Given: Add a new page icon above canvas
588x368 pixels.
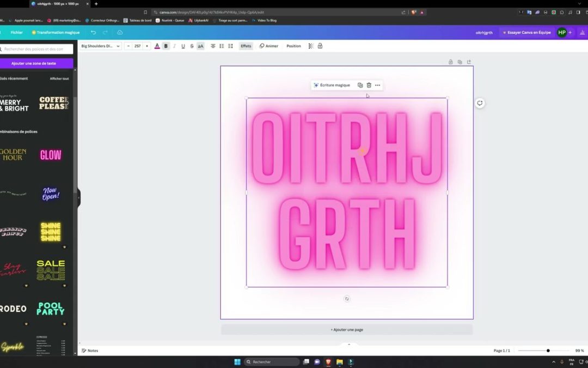Looking at the screenshot, I should [469, 62].
